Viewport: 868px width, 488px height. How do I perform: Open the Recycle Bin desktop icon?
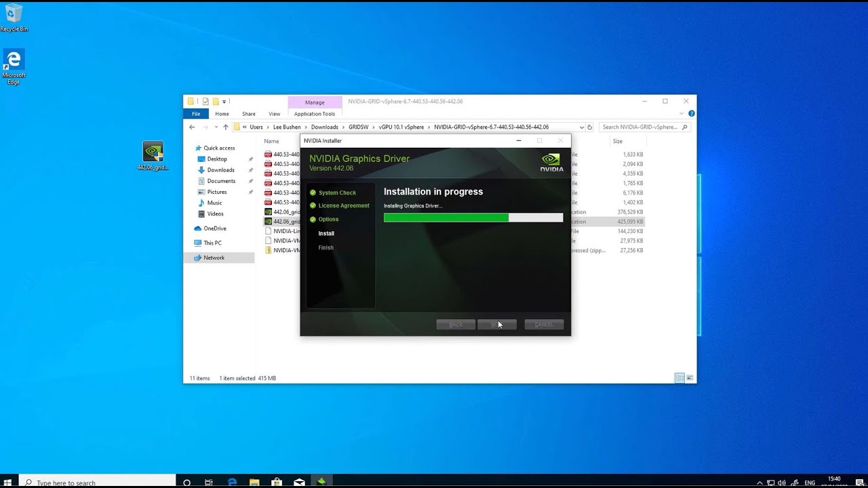[x=14, y=16]
